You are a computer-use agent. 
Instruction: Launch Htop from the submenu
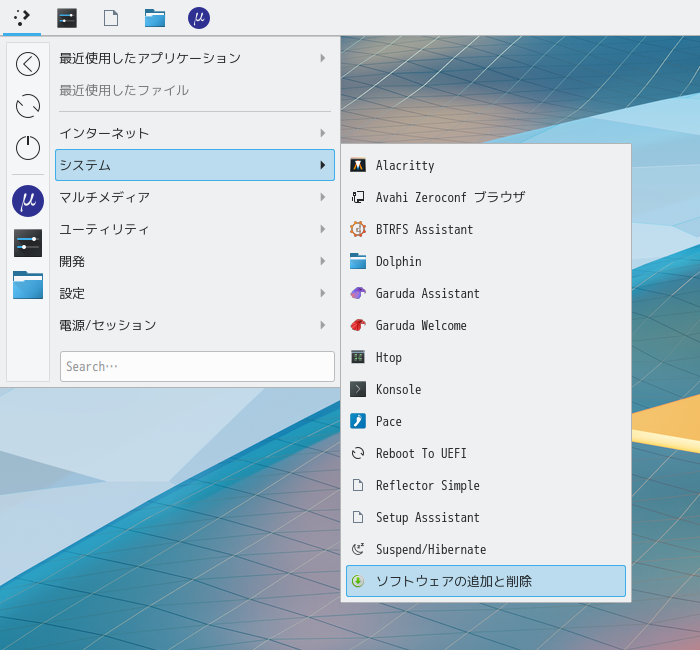(486, 357)
